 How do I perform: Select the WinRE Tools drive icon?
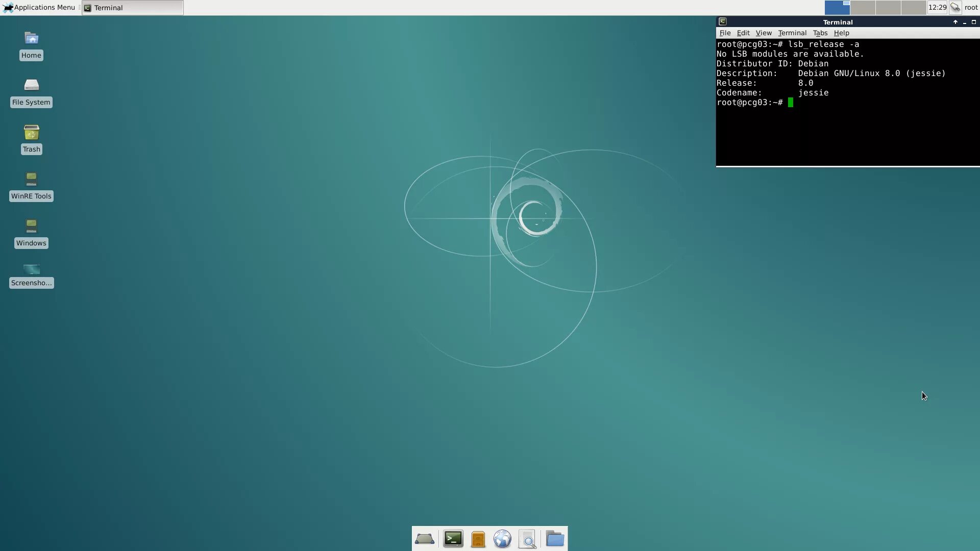tap(31, 186)
